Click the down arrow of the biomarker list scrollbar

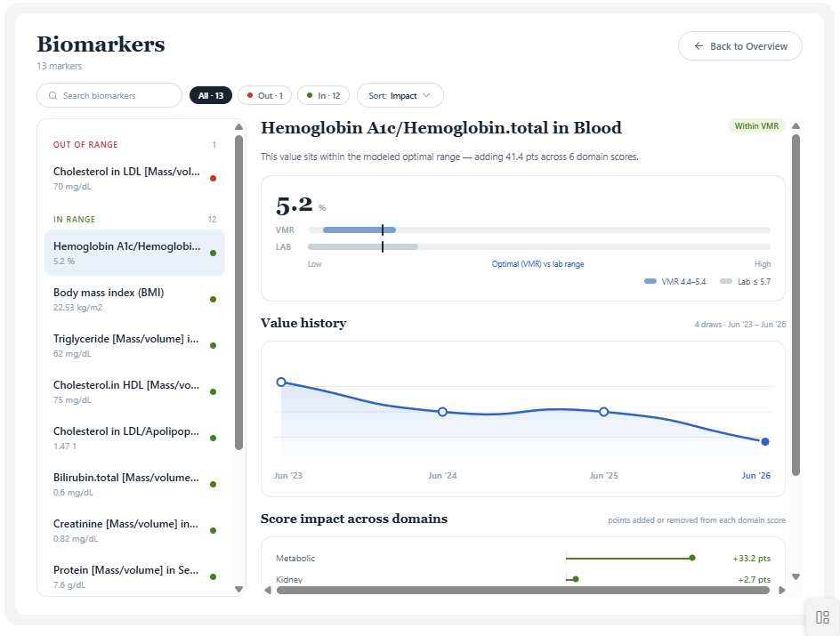239,589
